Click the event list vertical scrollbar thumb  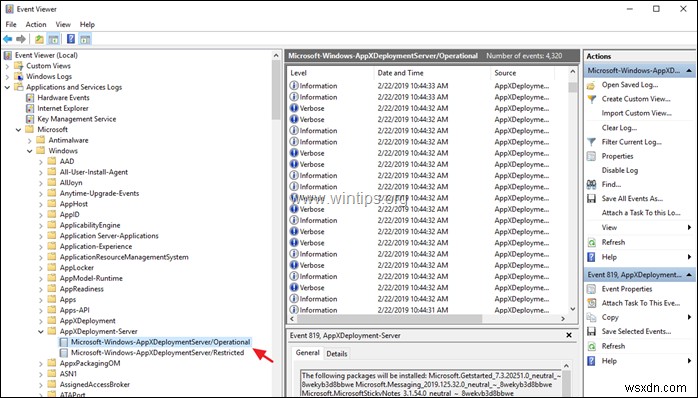coord(573,87)
